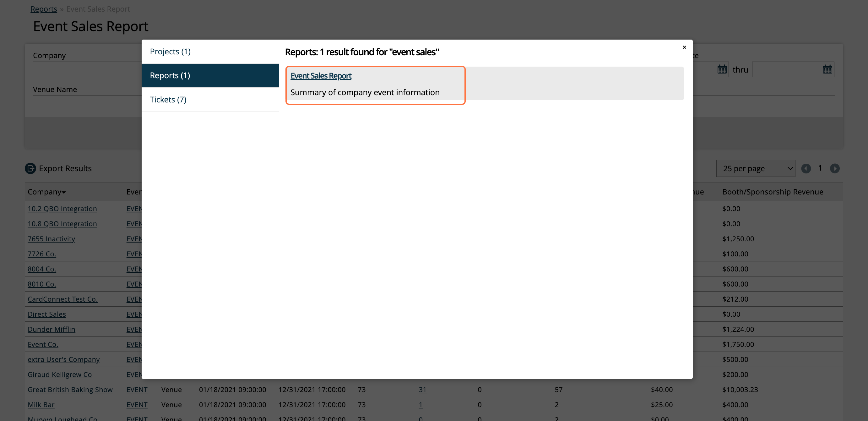Open the 8004 Co. company link
This screenshot has height=421, width=868.
coord(42,269)
